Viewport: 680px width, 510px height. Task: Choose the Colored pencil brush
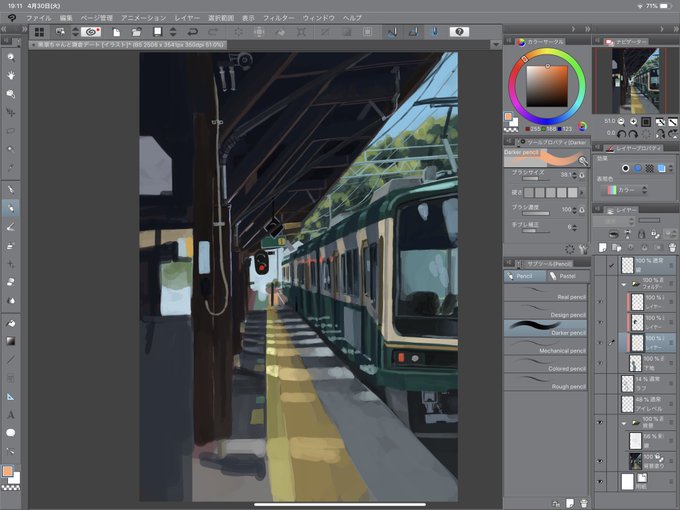pyautogui.click(x=546, y=365)
